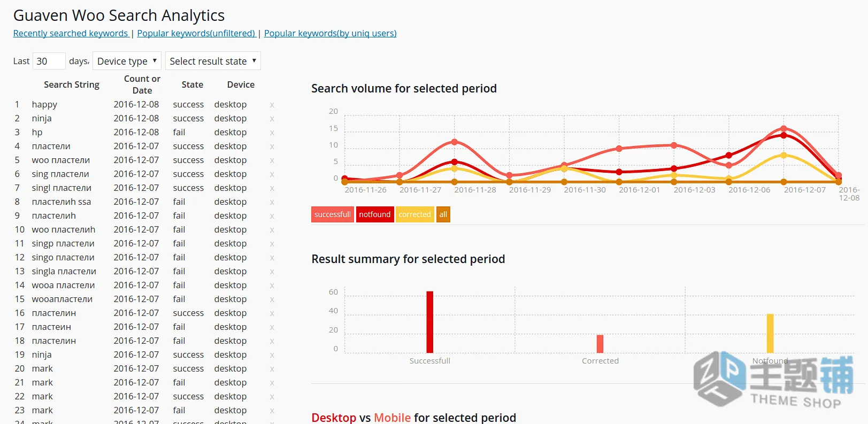
Task: Select the 'wooaпластели' search string text
Action: tap(62, 299)
